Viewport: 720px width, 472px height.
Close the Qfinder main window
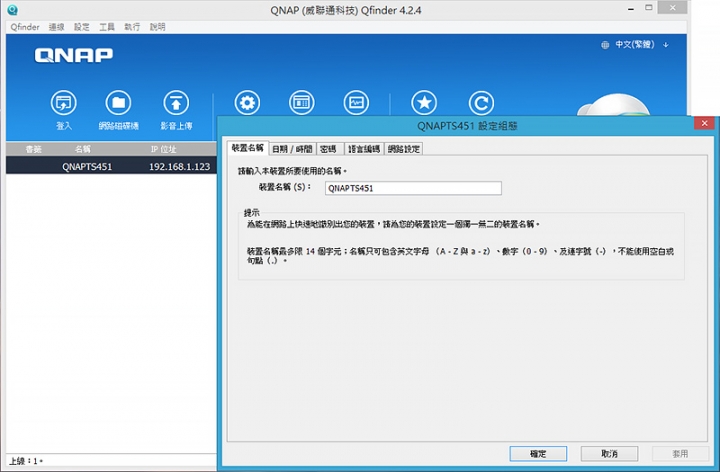(x=673, y=8)
